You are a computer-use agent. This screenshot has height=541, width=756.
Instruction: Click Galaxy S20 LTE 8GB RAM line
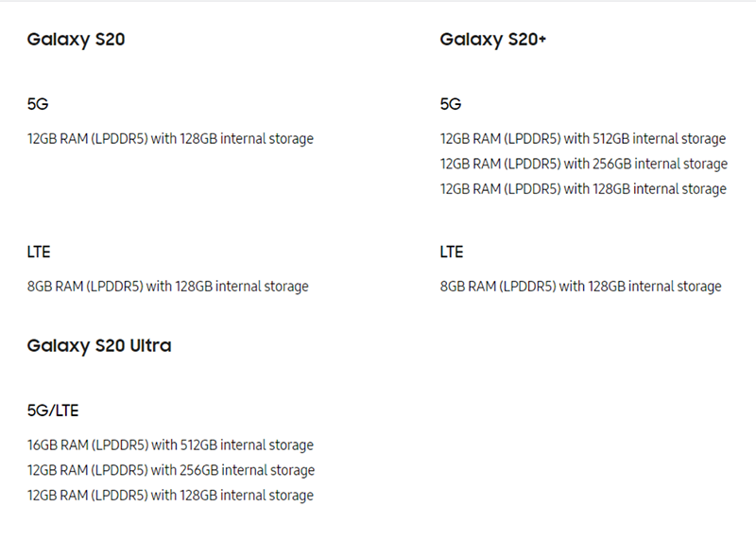[168, 287]
